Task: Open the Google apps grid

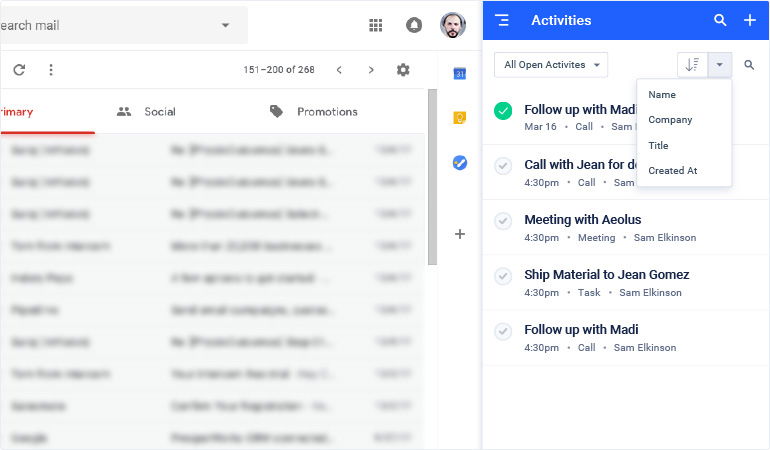Action: (376, 25)
